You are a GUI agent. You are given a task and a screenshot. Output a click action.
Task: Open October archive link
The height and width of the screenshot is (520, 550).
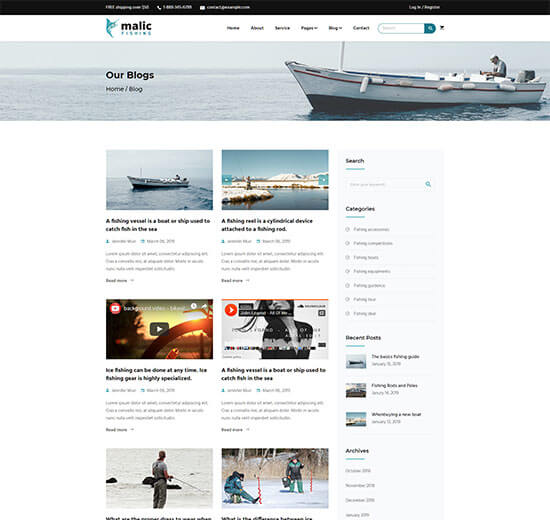[358, 471]
